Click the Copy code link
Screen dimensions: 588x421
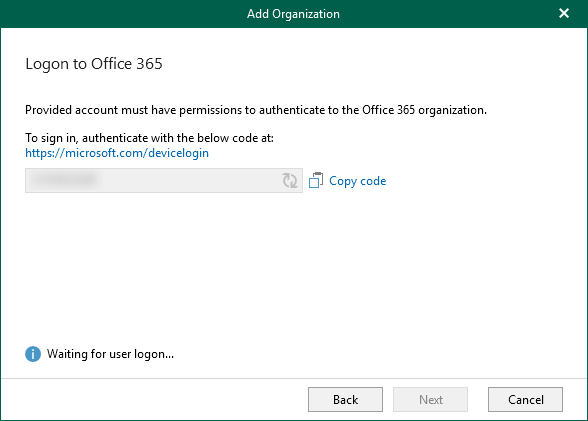pyautogui.click(x=357, y=181)
